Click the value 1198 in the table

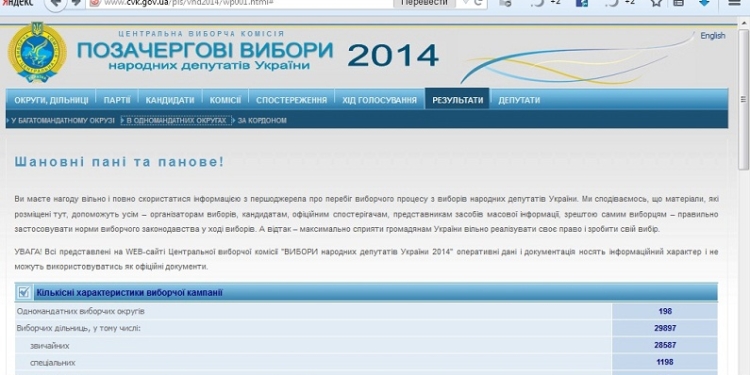coord(665,362)
